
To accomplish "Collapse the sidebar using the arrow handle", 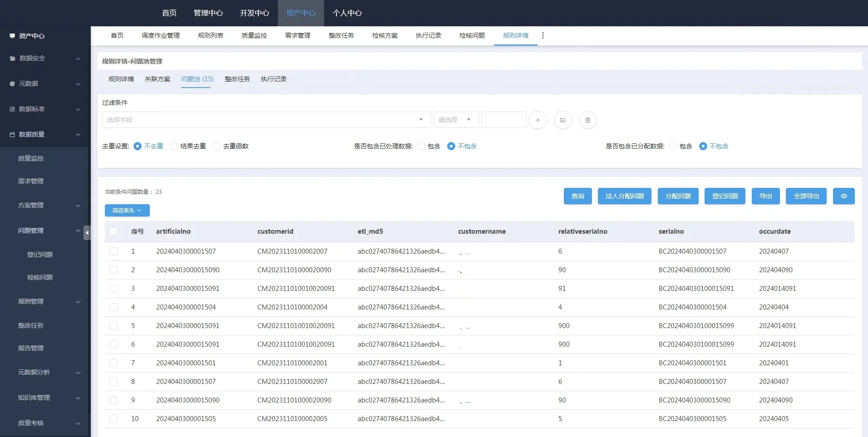I will (x=87, y=232).
